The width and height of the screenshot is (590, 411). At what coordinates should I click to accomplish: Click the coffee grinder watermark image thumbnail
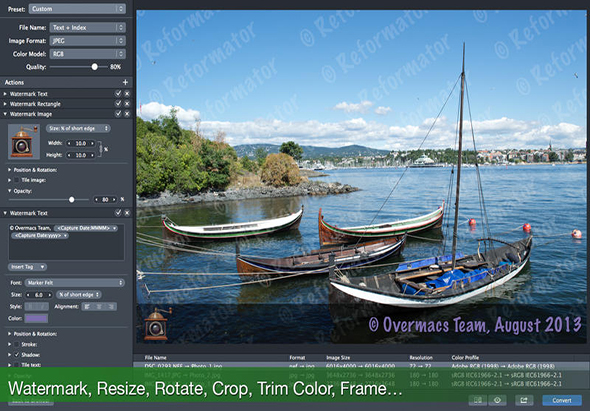coord(24,142)
